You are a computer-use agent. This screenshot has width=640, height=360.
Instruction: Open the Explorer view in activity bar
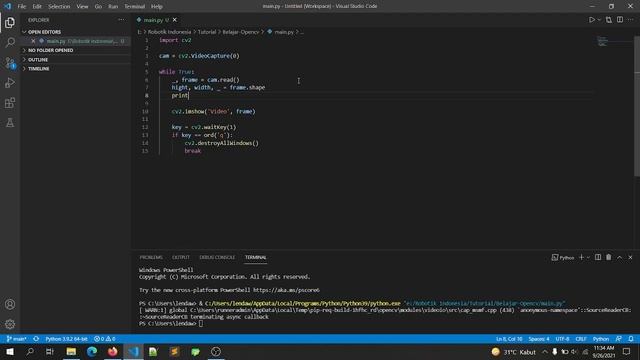click(x=10, y=22)
